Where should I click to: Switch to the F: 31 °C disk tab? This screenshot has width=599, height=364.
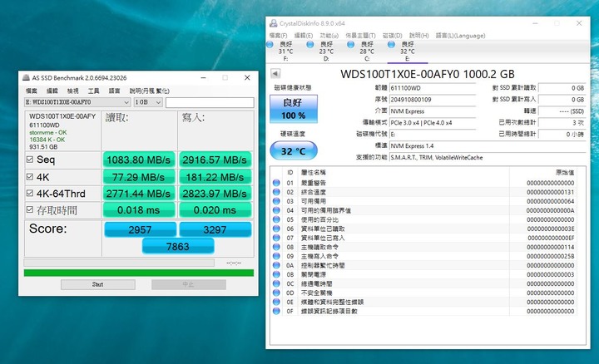click(x=285, y=52)
